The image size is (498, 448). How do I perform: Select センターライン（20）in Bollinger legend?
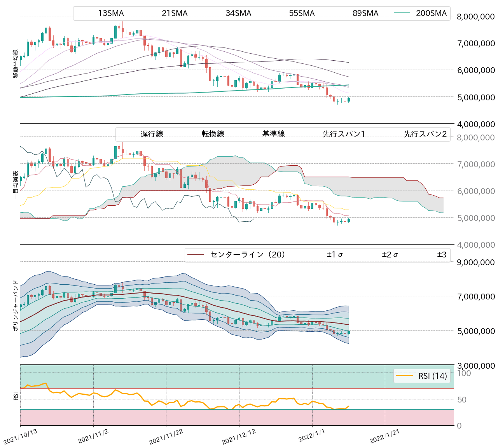(x=247, y=254)
